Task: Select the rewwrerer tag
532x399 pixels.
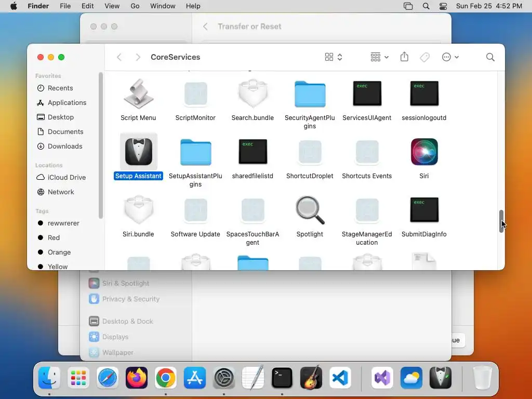Action: pos(58,223)
